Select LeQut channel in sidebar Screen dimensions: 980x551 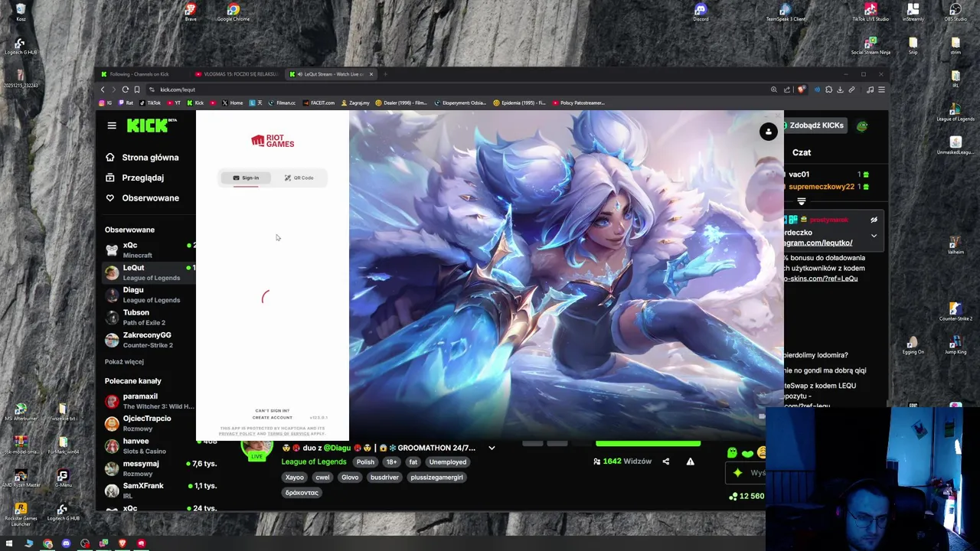point(149,272)
